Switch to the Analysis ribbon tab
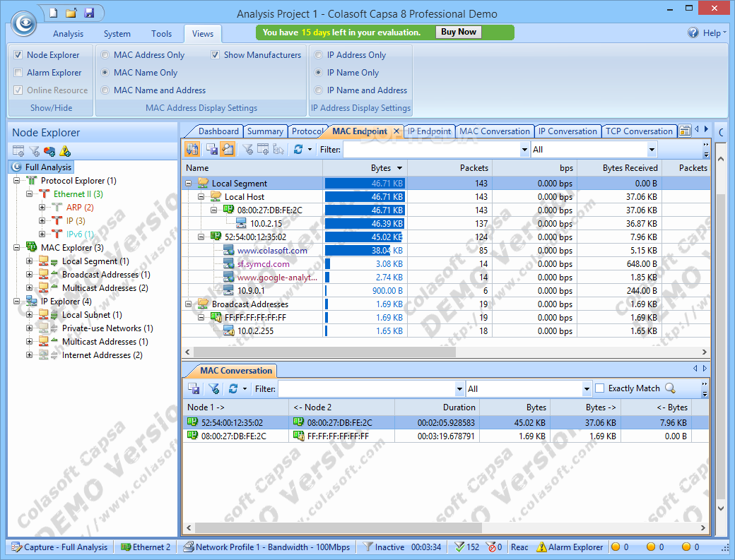Image resolution: width=735 pixels, height=560 pixels. pyautogui.click(x=68, y=34)
